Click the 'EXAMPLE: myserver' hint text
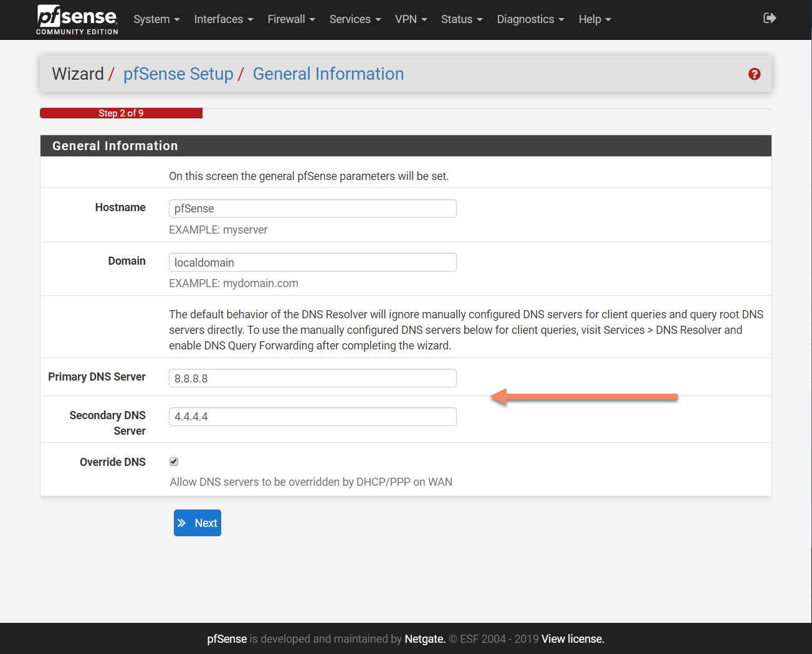The height and width of the screenshot is (654, 812). tap(218, 230)
